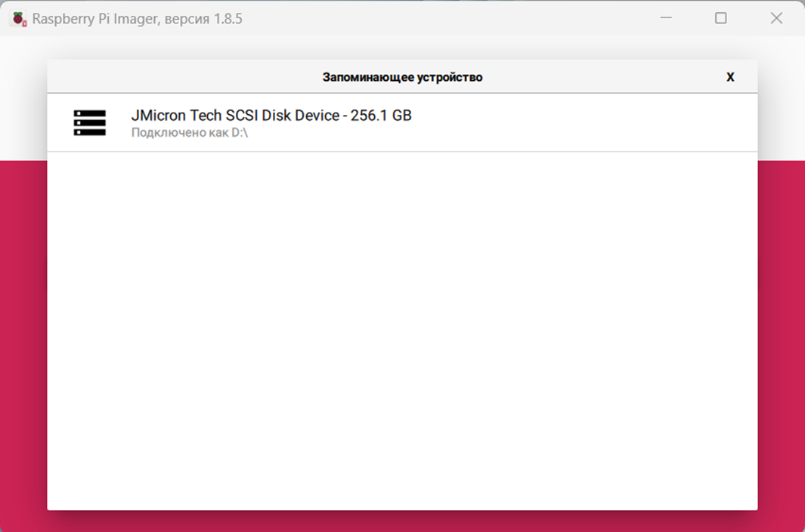Click the divider line under the dialog title

click(x=402, y=91)
